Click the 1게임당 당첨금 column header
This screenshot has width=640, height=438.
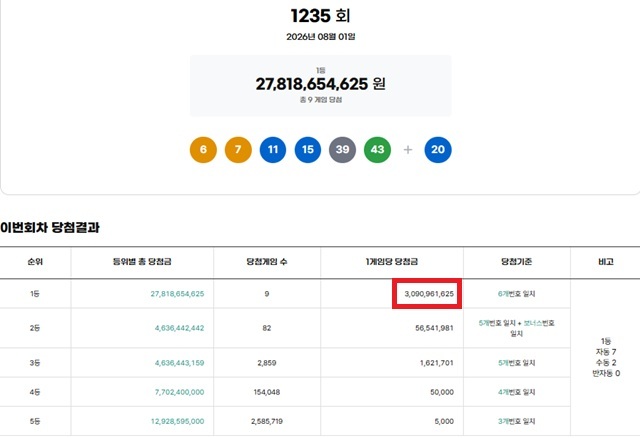click(x=392, y=262)
